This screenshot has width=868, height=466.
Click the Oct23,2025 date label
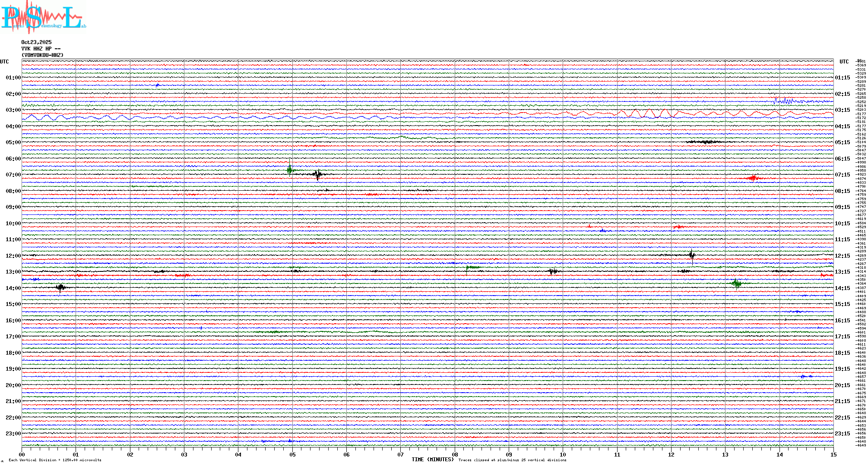36,42
